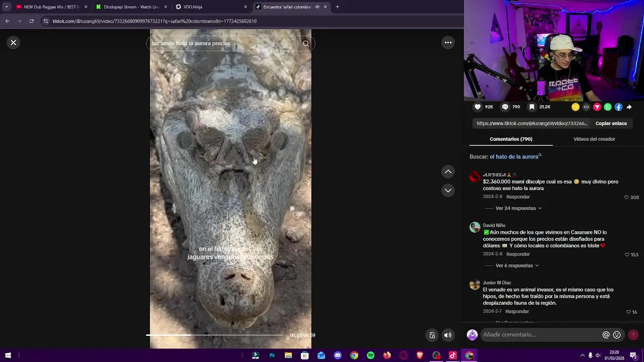
Task: Save the video with the bookmark icon
Action: [x=532, y=107]
